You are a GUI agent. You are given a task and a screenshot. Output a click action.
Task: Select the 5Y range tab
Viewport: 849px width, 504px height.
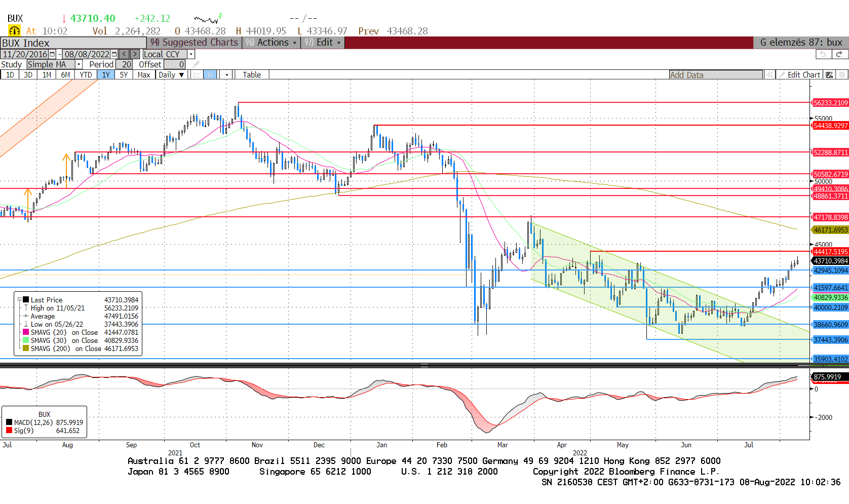pyautogui.click(x=124, y=75)
